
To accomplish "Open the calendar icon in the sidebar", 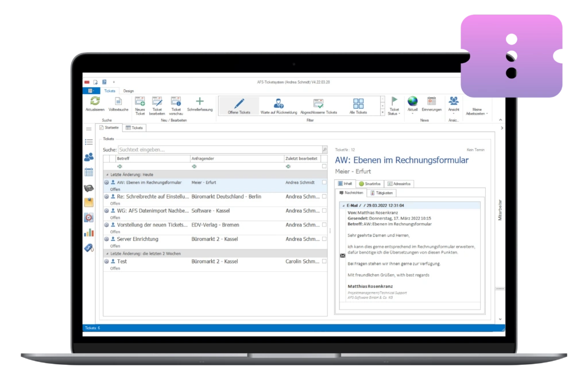I will click(x=89, y=172).
